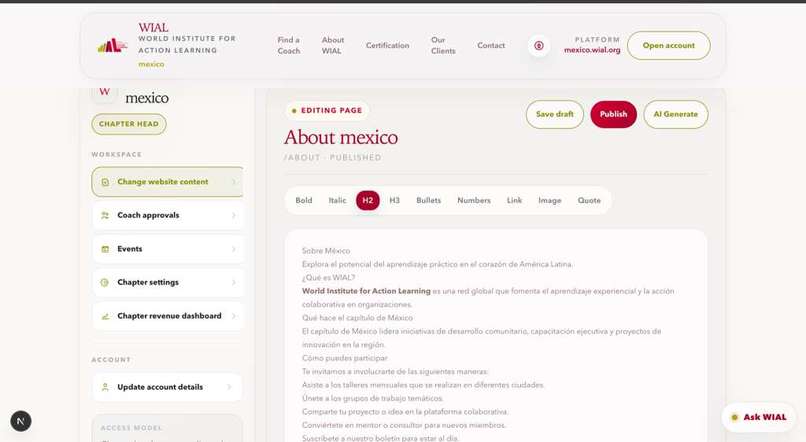Open the Ask WIAL chat button
This screenshot has height=442, width=806.
click(x=759, y=417)
